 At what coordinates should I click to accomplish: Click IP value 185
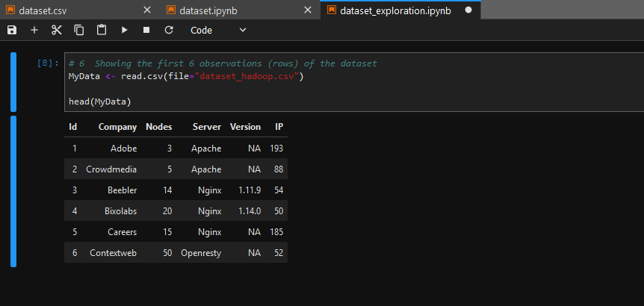point(276,232)
